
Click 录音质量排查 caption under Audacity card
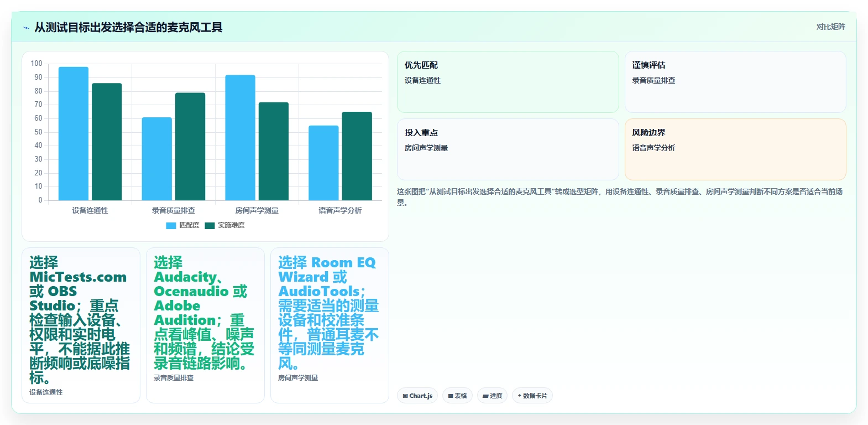pyautogui.click(x=174, y=378)
